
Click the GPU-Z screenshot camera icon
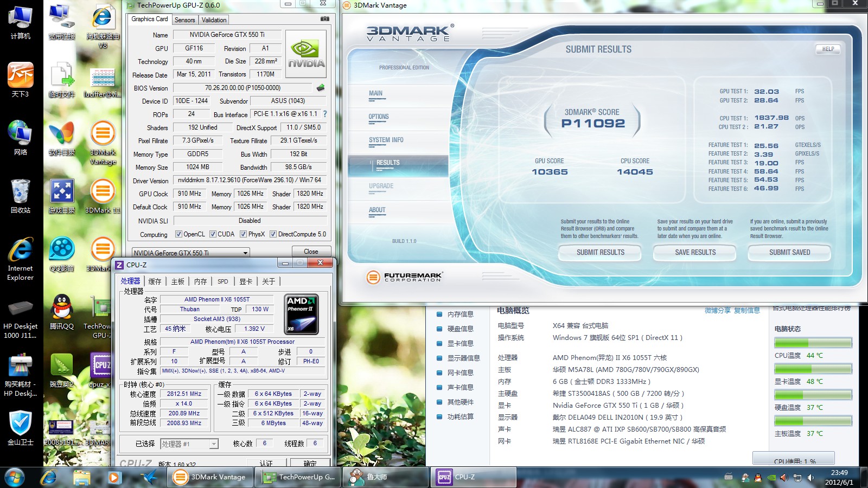click(324, 19)
